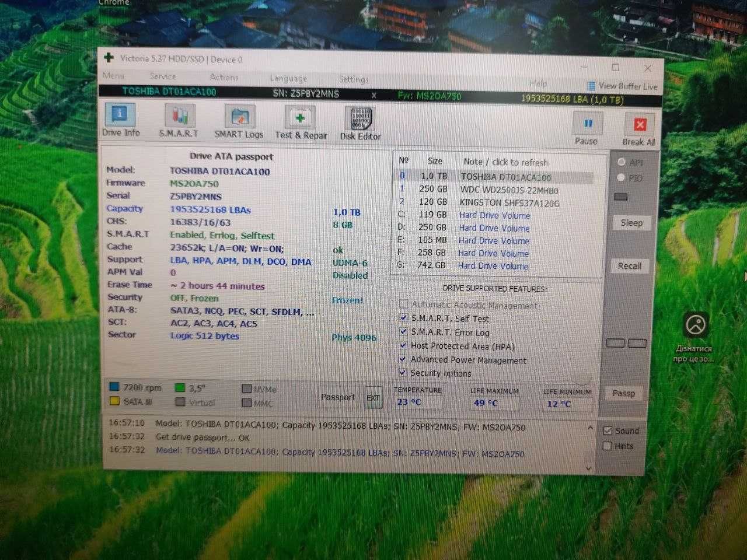Screen dimensions: 747x560
Task: Toggle S.M.A.R.T. Error Log checkbox
Action: coord(403,331)
